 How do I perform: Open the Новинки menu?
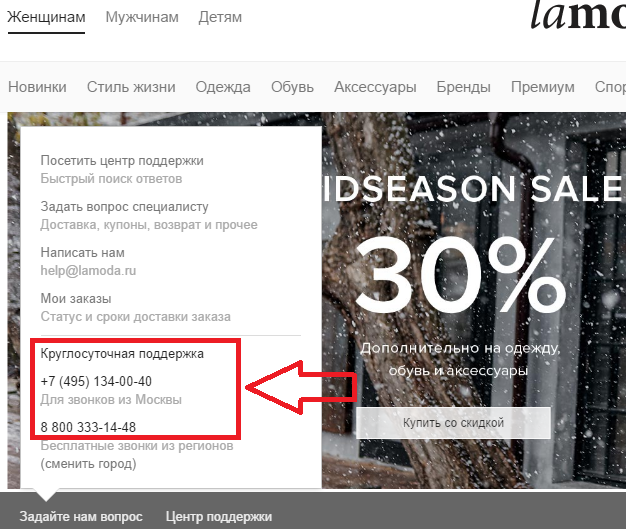point(38,87)
